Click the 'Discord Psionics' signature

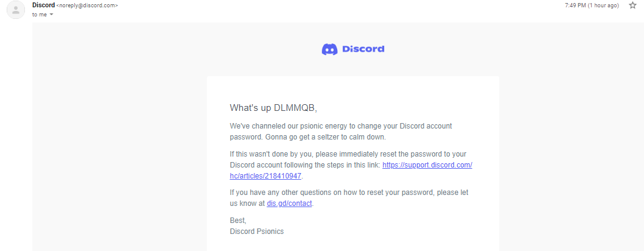(x=257, y=232)
